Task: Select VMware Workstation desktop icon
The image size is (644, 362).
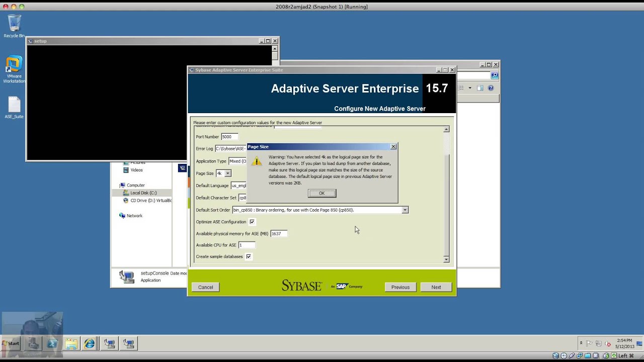Action: coord(14,69)
